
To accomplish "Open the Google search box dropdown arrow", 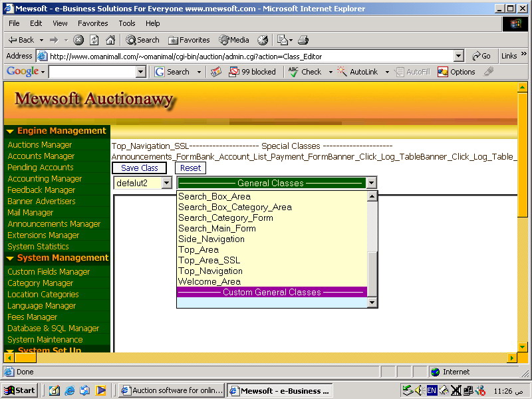I will 140,72.
